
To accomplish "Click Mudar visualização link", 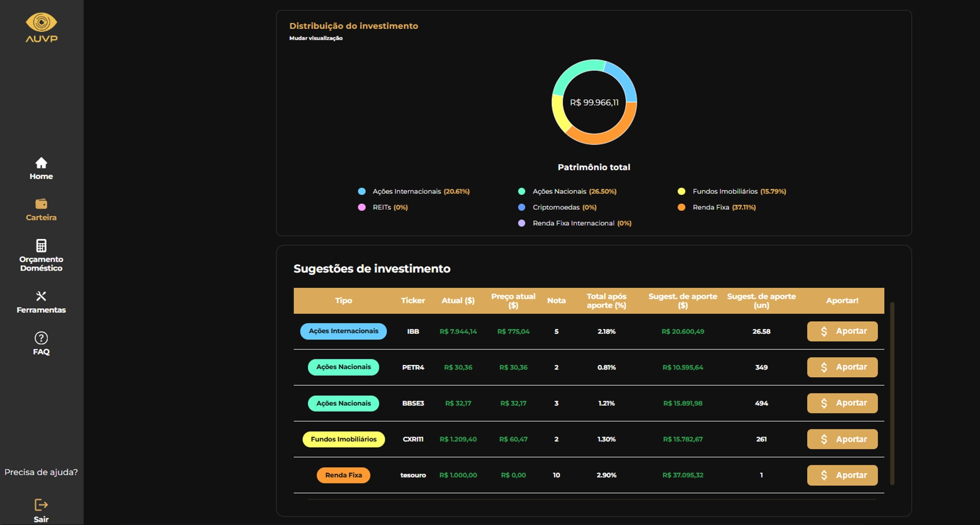I will pos(316,38).
